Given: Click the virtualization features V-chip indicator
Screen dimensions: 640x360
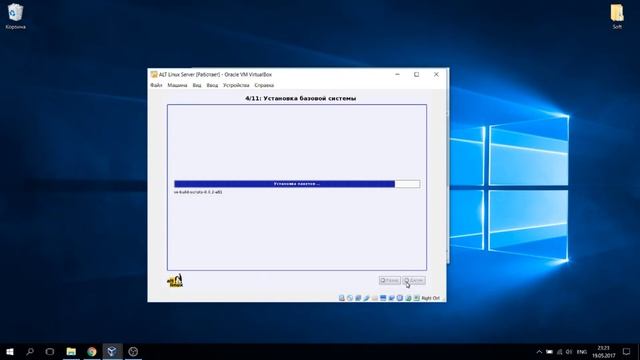Looking at the screenshot, I should 400,298.
